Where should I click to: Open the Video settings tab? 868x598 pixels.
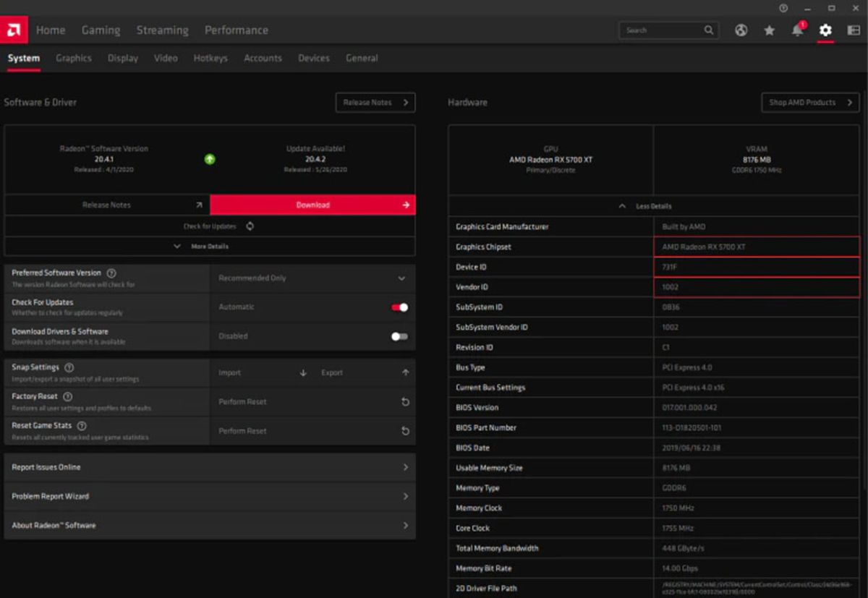coord(166,59)
